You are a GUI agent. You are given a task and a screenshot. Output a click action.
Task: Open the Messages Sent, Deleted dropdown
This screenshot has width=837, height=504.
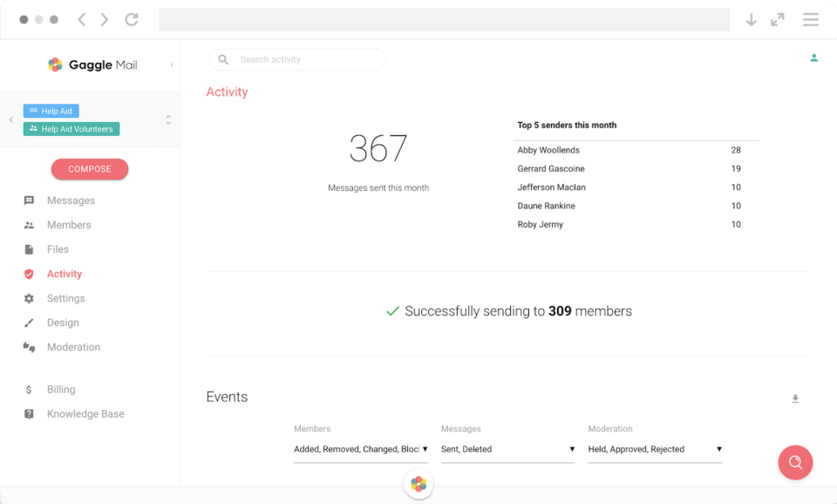pos(507,448)
